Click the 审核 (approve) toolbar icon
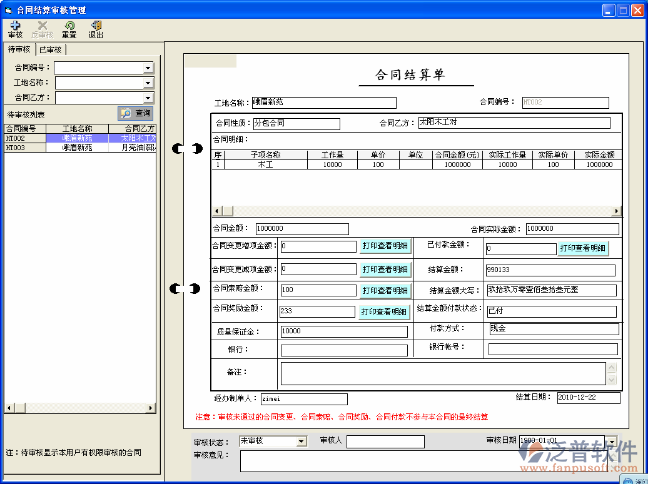The height and width of the screenshot is (484, 648). pos(15,28)
